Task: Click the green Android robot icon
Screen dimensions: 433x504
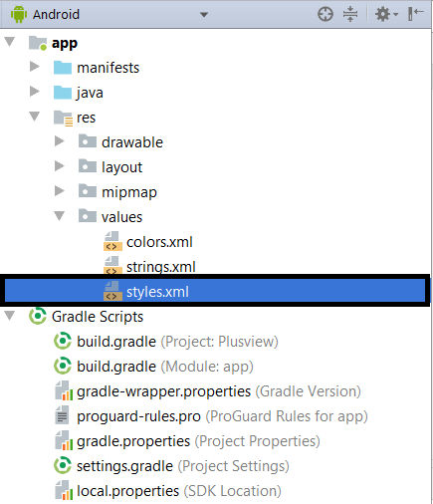Action: [x=19, y=14]
